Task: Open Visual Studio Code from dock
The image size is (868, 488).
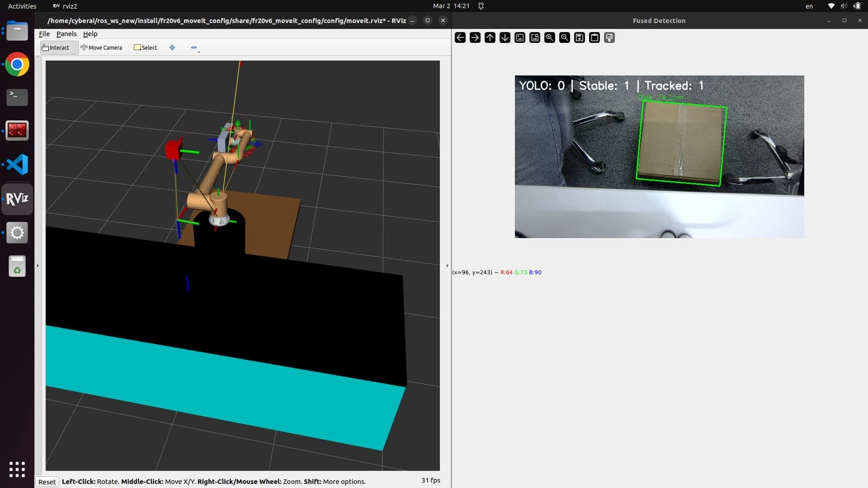Action: click(17, 164)
